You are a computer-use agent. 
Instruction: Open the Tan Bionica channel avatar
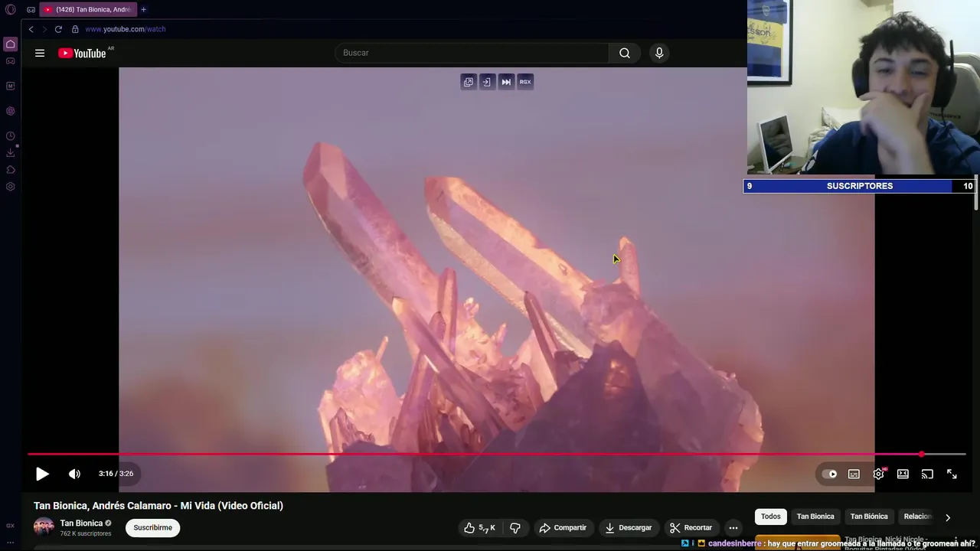(x=44, y=527)
